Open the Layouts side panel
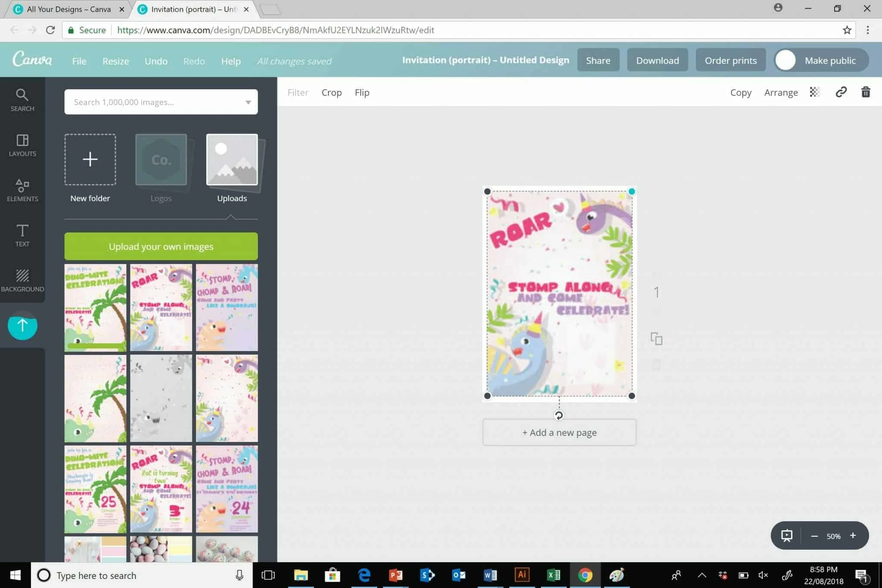The height and width of the screenshot is (588, 882). (x=22, y=145)
